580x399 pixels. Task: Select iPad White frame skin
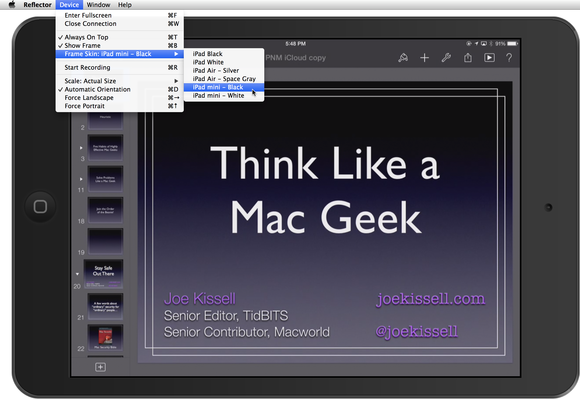(224, 62)
